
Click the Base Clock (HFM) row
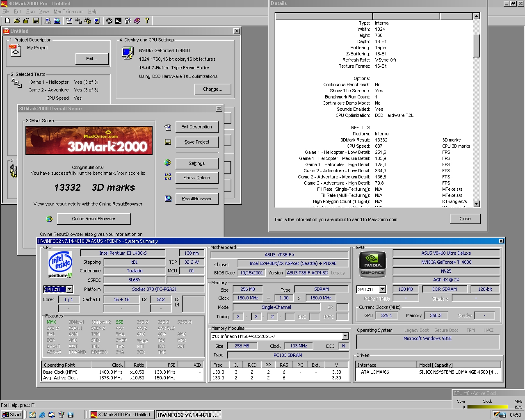pos(123,372)
